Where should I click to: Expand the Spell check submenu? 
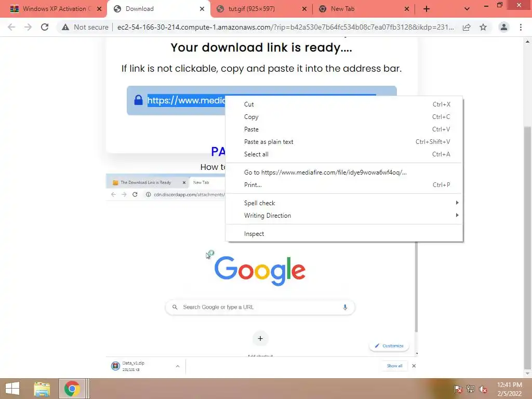click(x=344, y=203)
